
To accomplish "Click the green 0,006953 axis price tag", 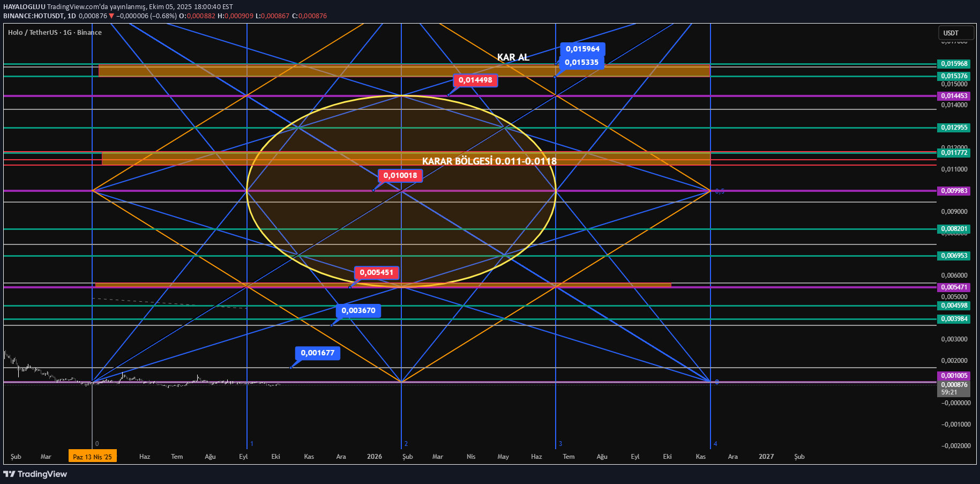I will click(954, 256).
